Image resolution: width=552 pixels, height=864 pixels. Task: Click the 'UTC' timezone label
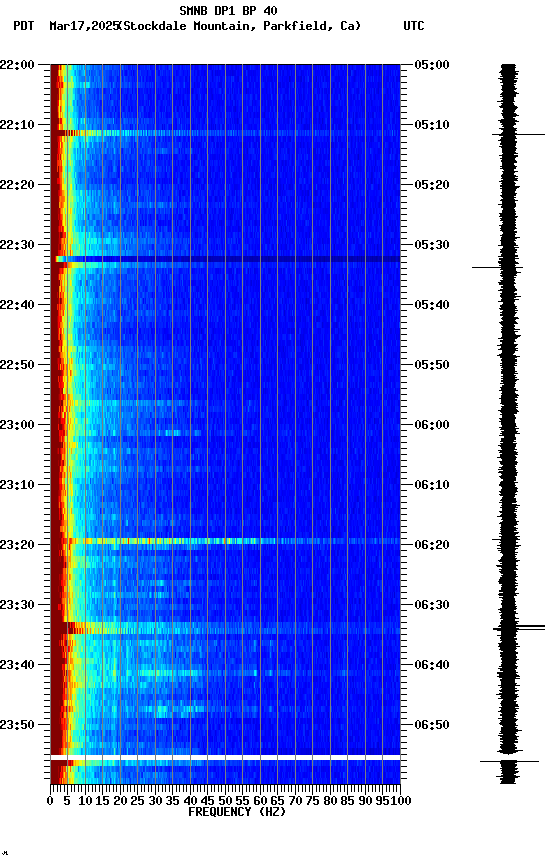tap(414, 26)
